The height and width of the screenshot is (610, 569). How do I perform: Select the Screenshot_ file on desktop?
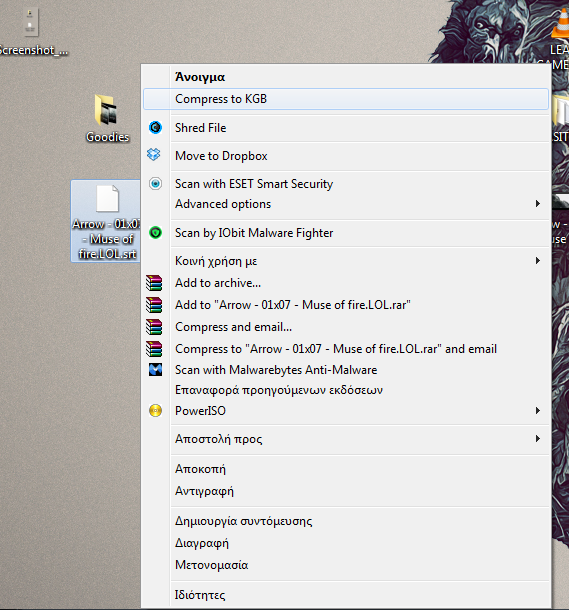coord(31,32)
